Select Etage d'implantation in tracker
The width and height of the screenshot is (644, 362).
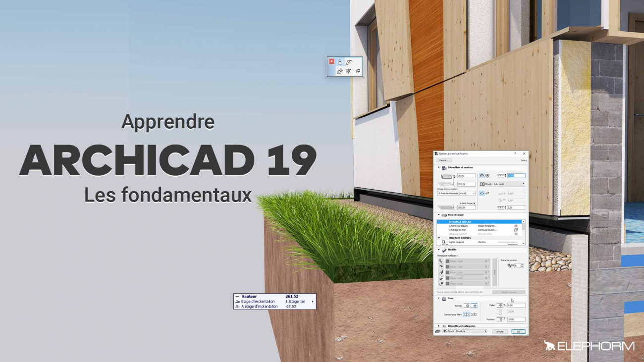click(258, 301)
